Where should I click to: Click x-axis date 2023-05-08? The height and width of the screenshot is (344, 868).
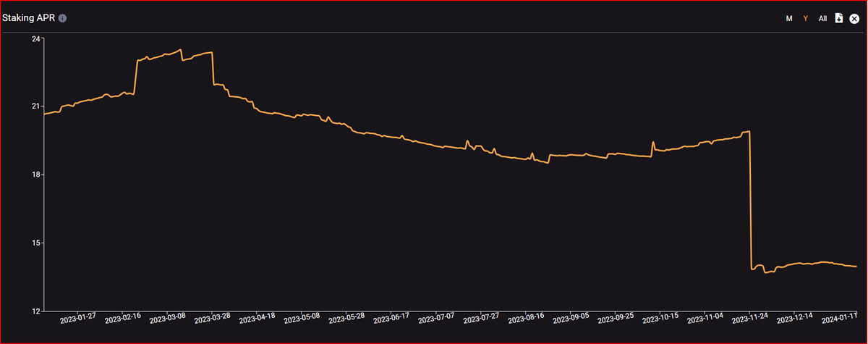tap(302, 317)
